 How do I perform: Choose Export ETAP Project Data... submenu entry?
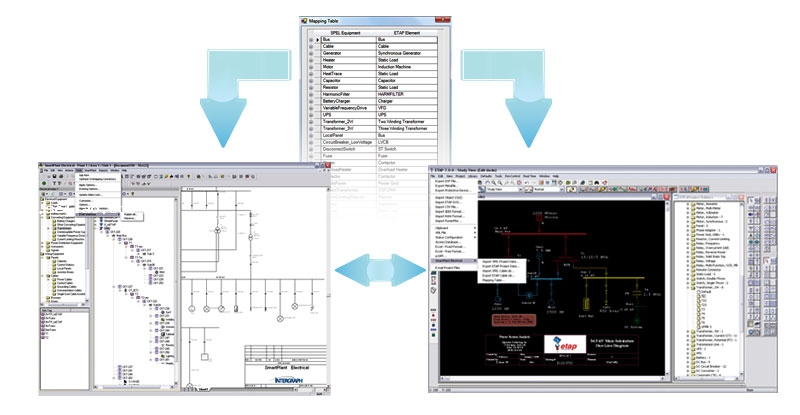coord(501,266)
